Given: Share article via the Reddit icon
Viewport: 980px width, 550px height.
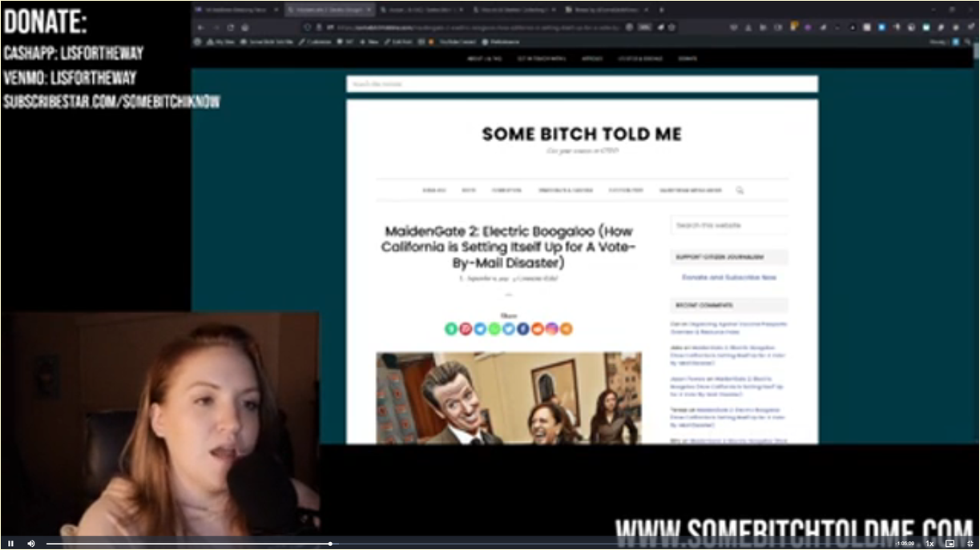Looking at the screenshot, I should coord(538,329).
